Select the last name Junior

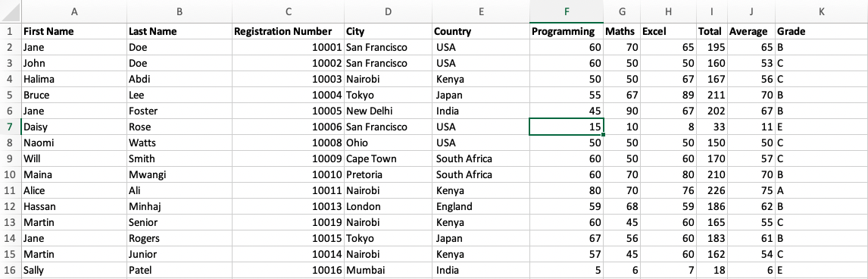coord(180,255)
